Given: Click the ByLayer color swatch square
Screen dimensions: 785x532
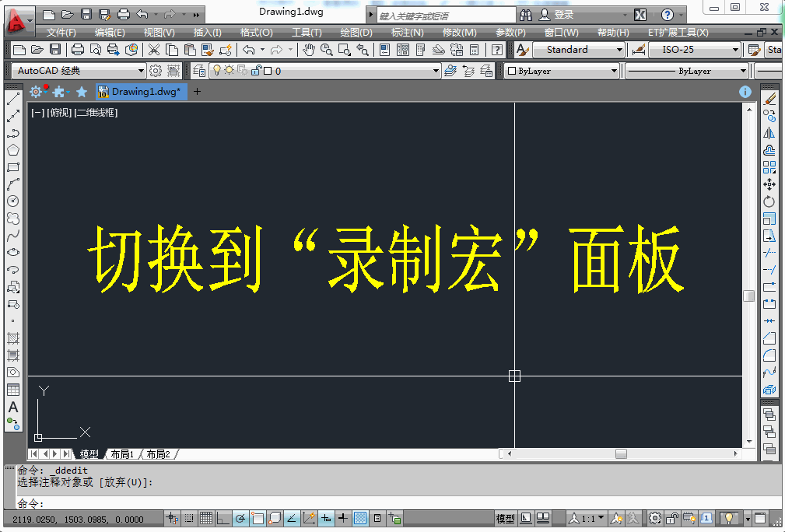Looking at the screenshot, I should tap(512, 71).
